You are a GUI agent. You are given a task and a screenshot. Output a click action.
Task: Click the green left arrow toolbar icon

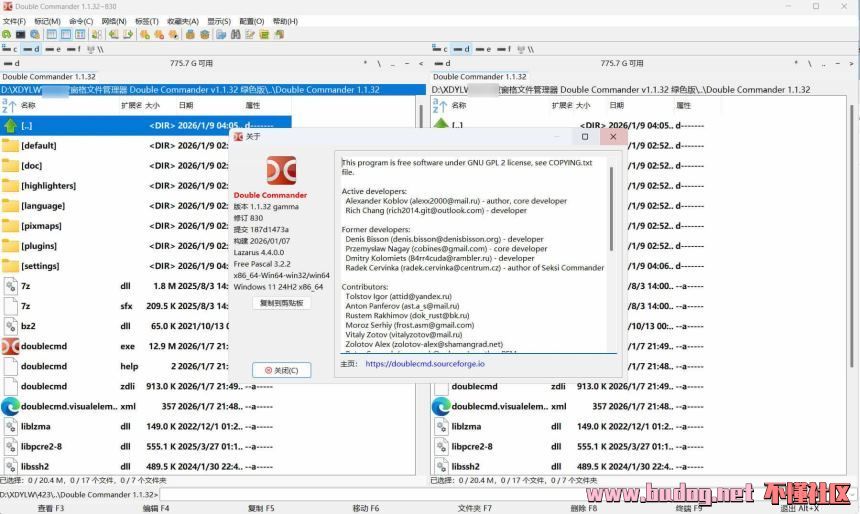pyautogui.click(x=114, y=35)
